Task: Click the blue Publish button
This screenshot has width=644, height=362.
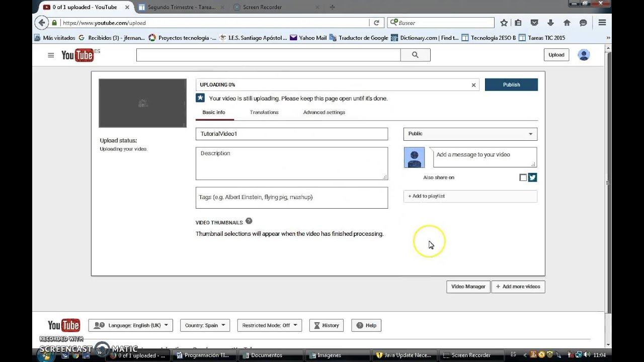Action: click(x=511, y=84)
